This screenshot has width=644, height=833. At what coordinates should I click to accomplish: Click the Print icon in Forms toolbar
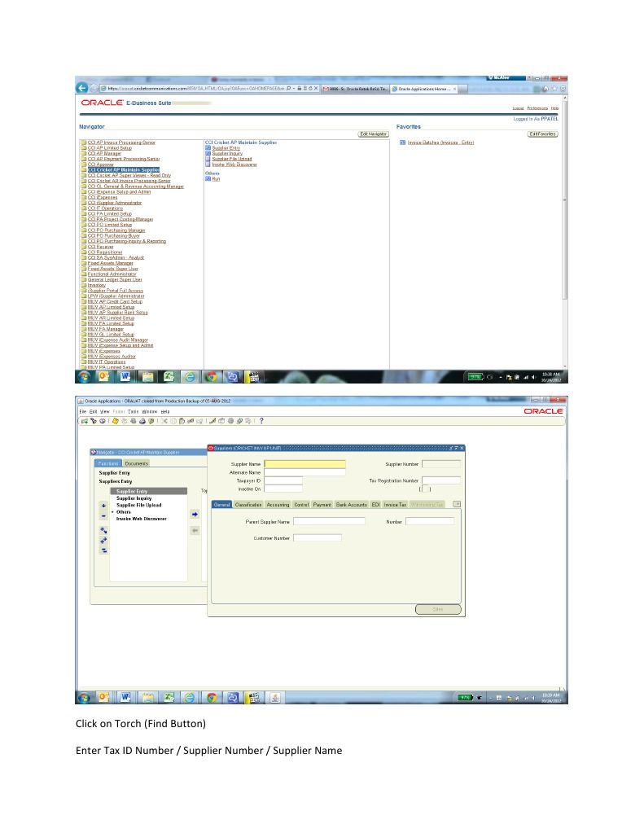[x=142, y=421]
